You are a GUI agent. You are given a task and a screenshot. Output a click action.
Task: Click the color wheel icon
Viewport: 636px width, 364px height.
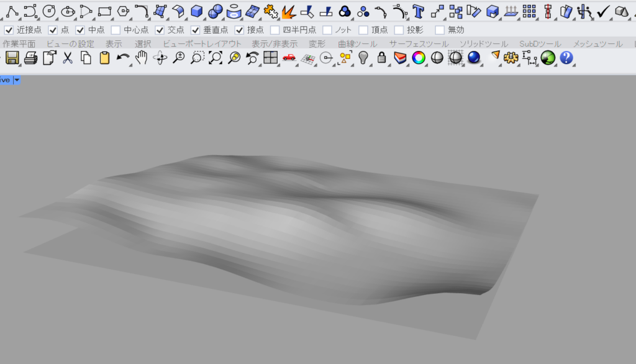point(419,58)
